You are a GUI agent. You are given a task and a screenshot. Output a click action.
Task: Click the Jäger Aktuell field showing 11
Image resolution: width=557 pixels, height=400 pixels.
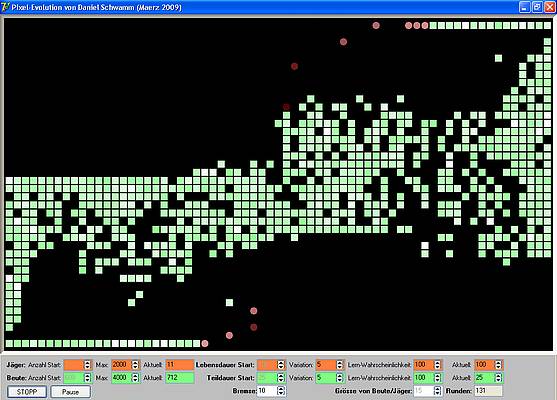(180, 365)
